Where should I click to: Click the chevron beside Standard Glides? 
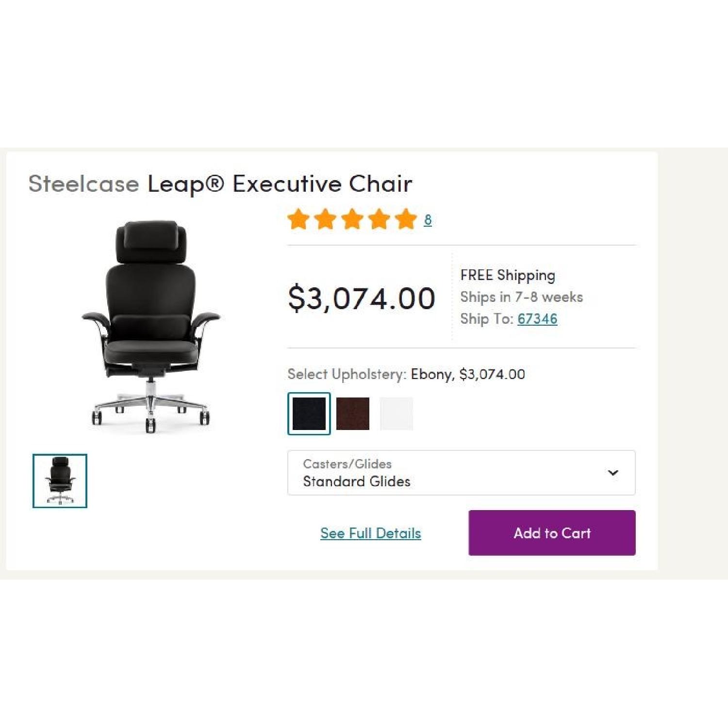point(613,472)
